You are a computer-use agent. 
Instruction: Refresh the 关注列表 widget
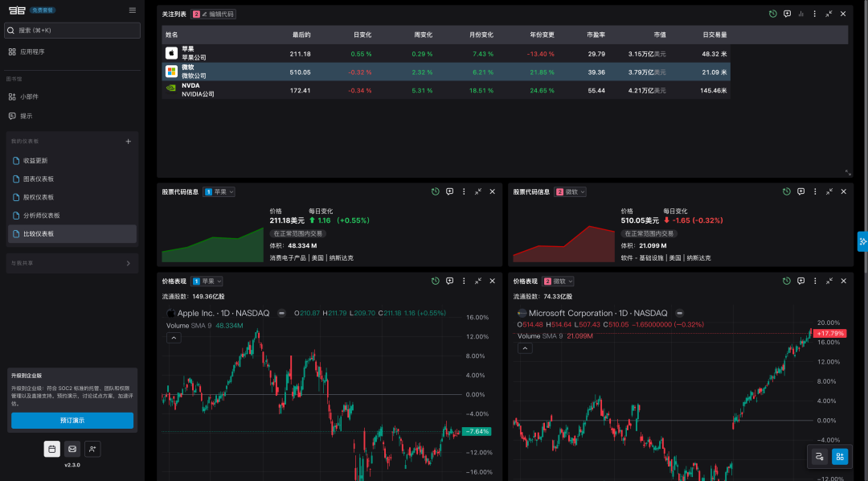tap(773, 14)
